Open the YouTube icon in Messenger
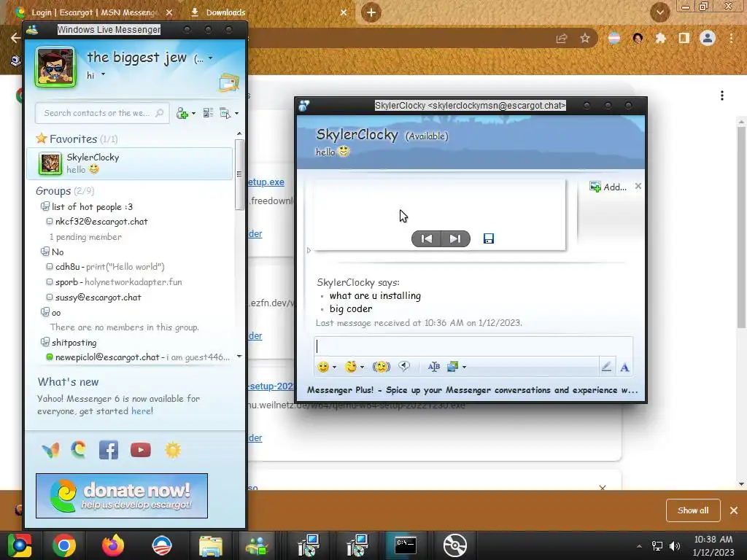Screen dimensions: 747x560 tap(141, 450)
